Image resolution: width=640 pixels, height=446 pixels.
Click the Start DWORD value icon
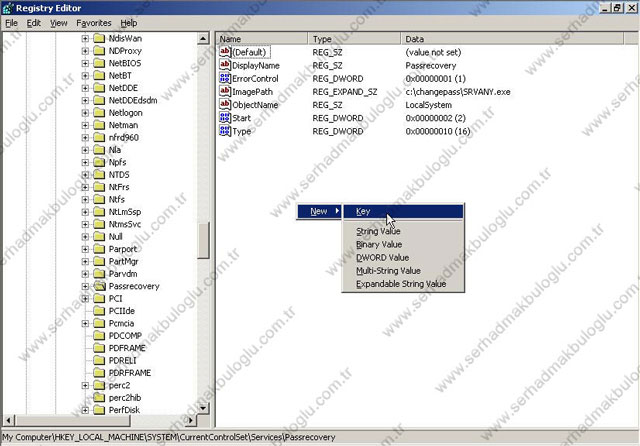225,118
